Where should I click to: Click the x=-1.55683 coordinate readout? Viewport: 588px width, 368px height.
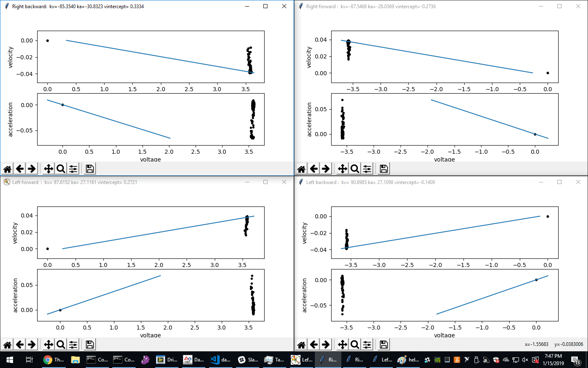pos(537,344)
